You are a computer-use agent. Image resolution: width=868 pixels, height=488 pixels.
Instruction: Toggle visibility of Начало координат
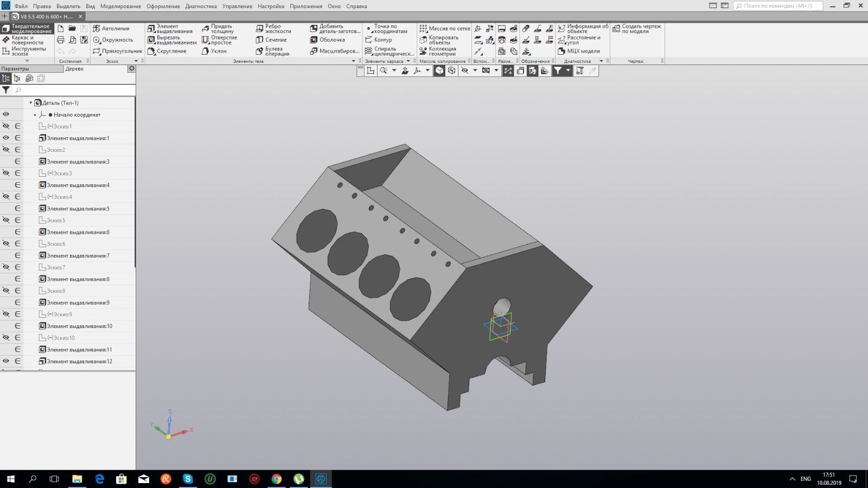coord(6,114)
